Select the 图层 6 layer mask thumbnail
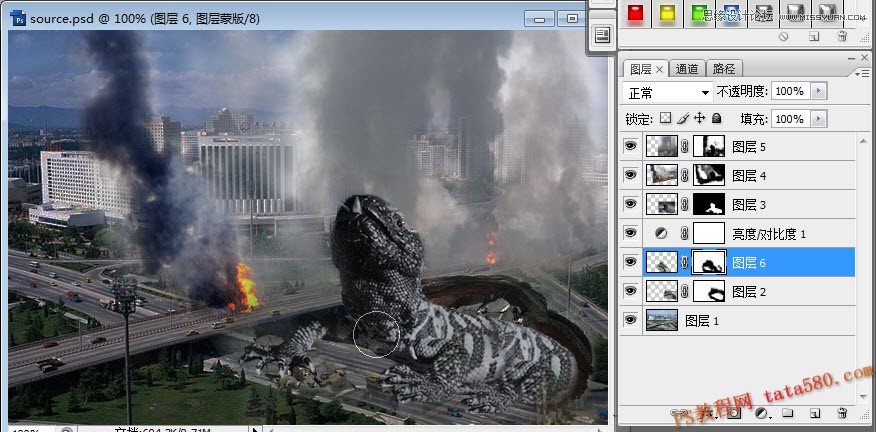 pos(709,262)
